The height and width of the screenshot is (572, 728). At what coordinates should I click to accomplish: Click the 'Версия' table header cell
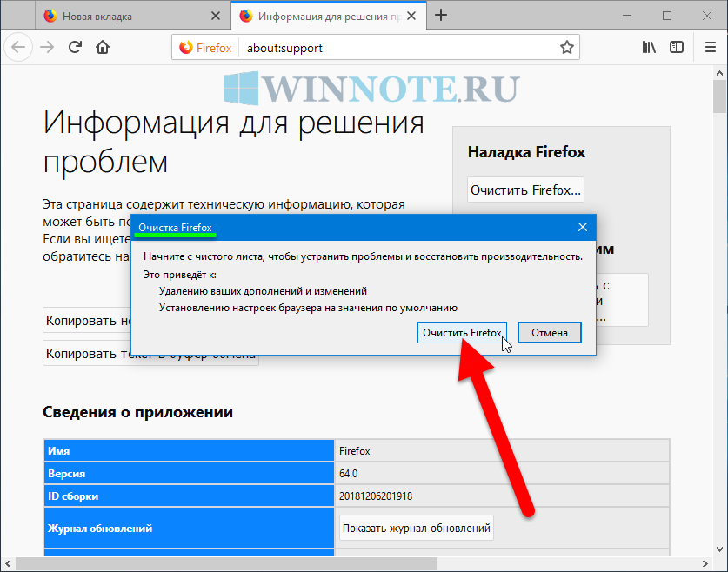pos(189,473)
